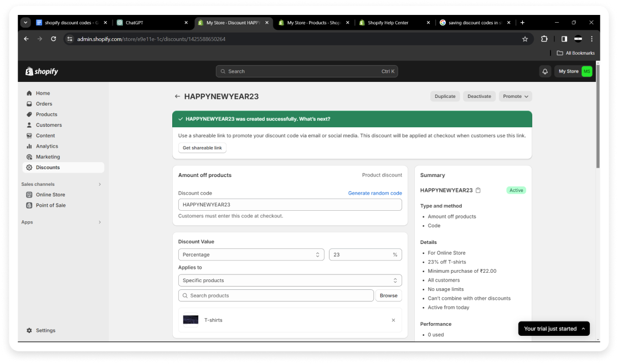Open Point of Sale channel
The image size is (618, 364).
point(50,205)
